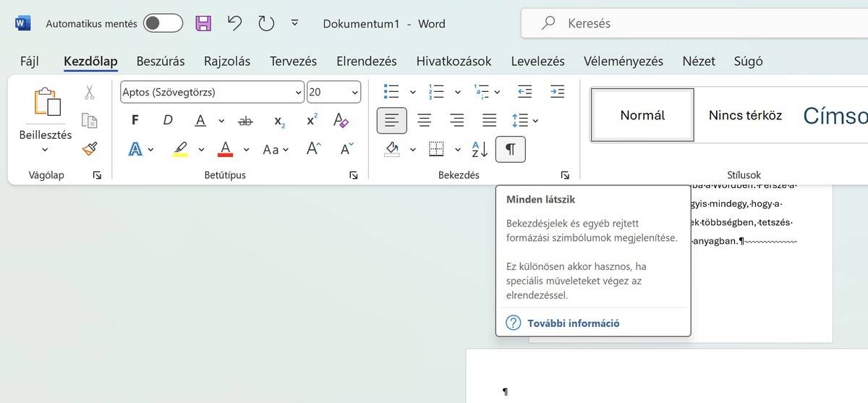
Task: Open the Vágólap dialog launcher
Action: pos(97,175)
